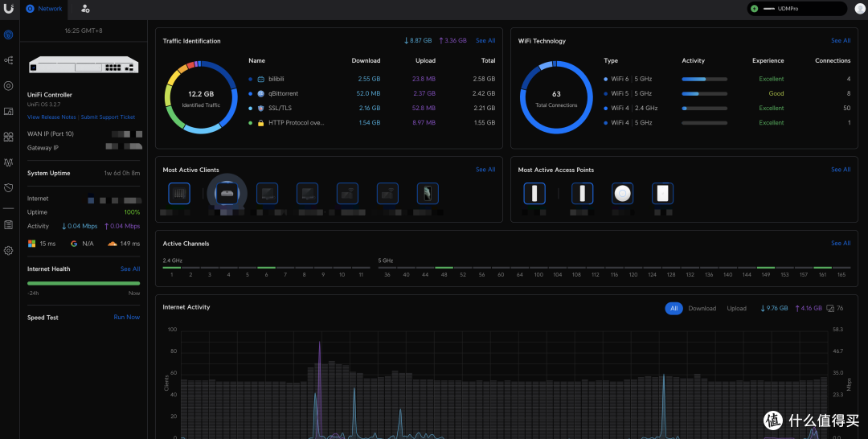The image size is (868, 439).
Task: Open the Security shield icon in sidebar
Action: point(8,188)
